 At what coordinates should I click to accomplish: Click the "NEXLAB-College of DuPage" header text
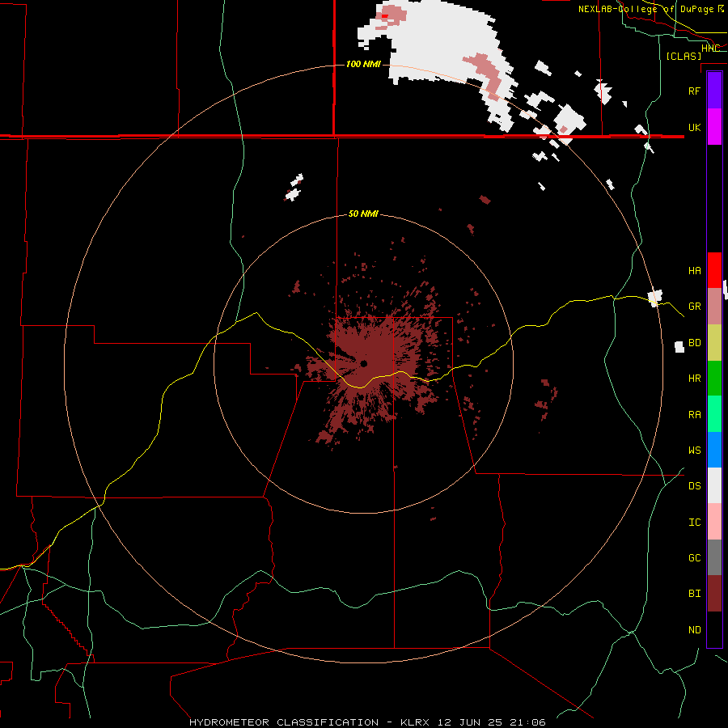645,9
